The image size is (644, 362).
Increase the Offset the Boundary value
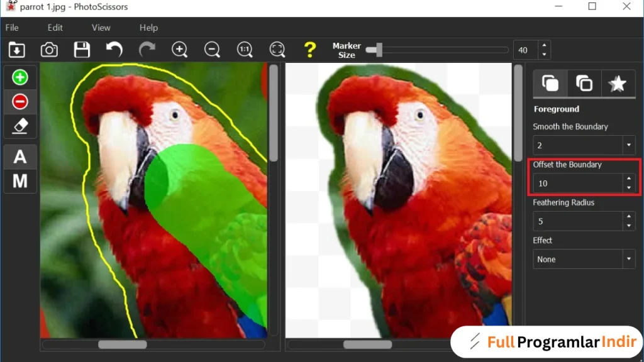(x=629, y=178)
